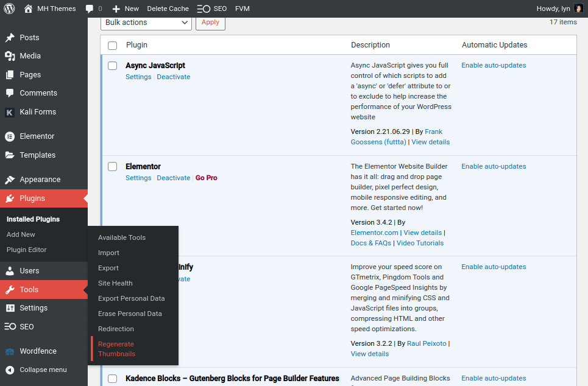Screen dimensions: 588x386
Task: Sort by the Plugin column header
Action: point(136,45)
